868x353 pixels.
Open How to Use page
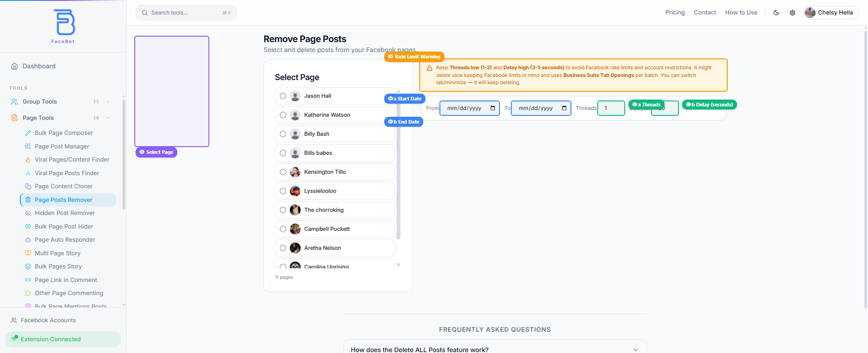[741, 13]
